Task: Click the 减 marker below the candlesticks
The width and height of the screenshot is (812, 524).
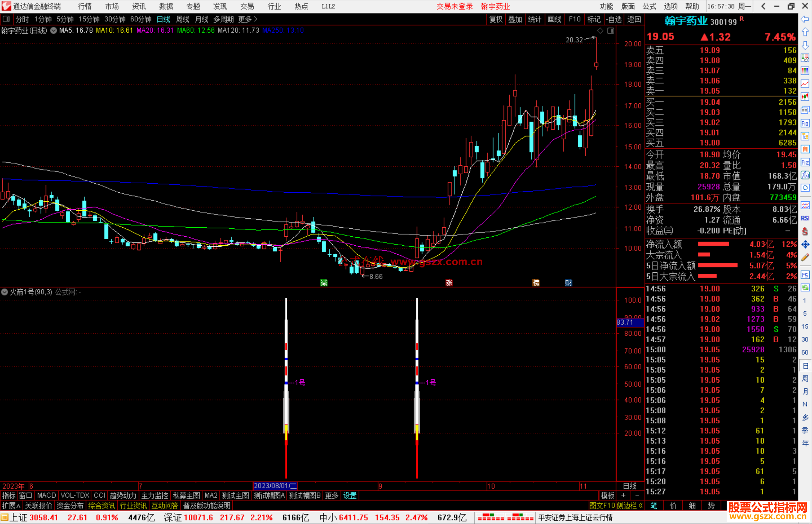Action: (x=324, y=282)
